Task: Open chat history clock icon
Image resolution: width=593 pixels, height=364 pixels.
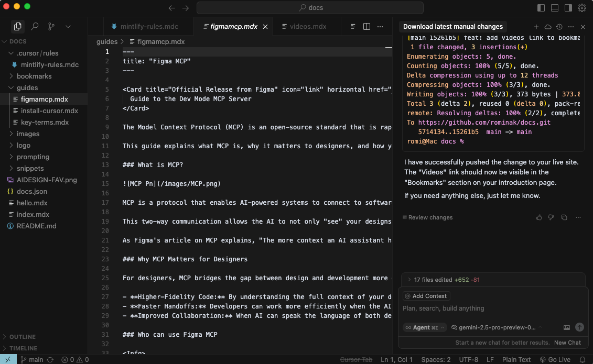Action: click(x=559, y=27)
